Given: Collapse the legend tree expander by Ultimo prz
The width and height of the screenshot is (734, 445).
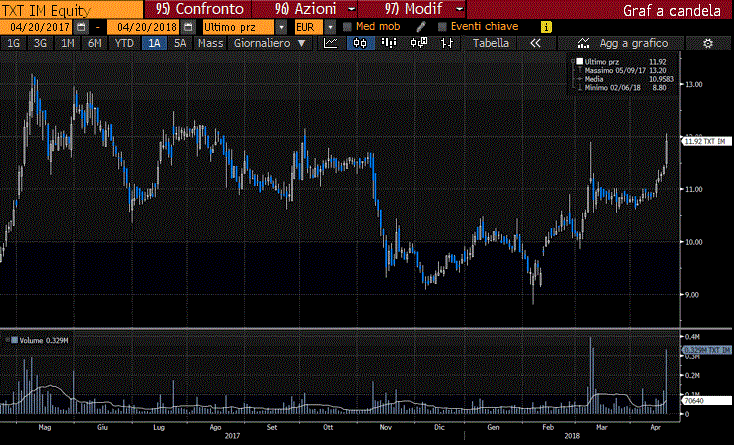Looking at the screenshot, I should (x=573, y=61).
